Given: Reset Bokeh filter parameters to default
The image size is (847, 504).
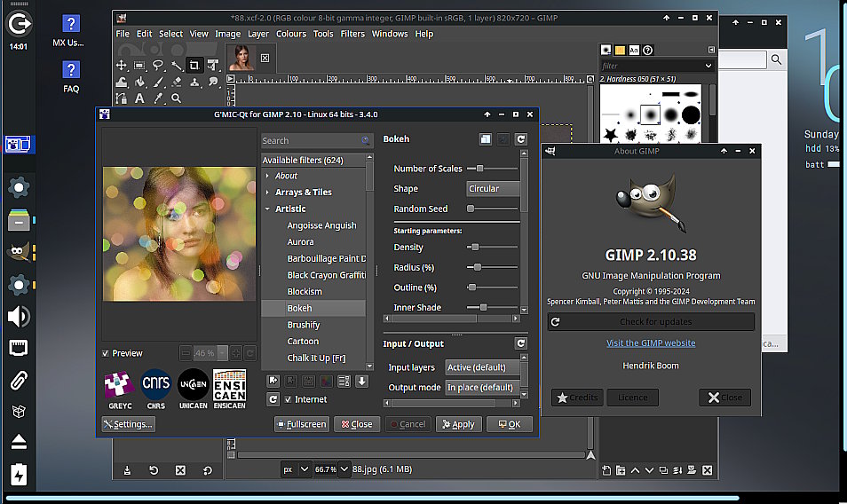Looking at the screenshot, I should [x=520, y=139].
